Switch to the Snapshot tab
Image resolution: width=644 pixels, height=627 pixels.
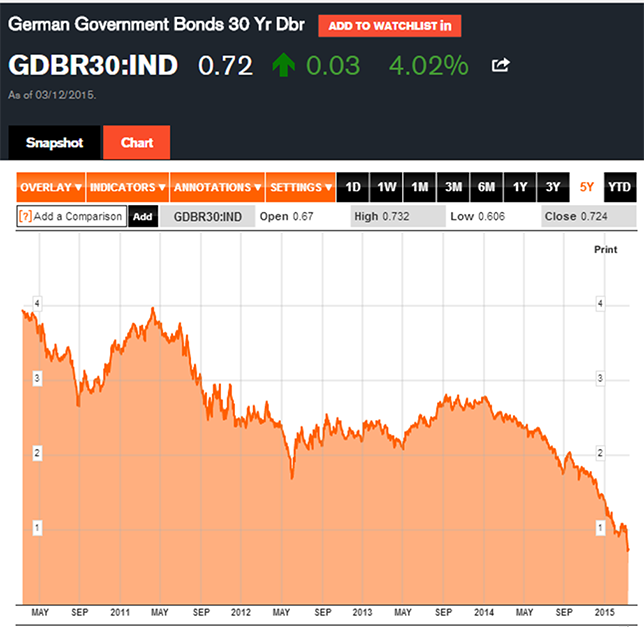(x=54, y=142)
